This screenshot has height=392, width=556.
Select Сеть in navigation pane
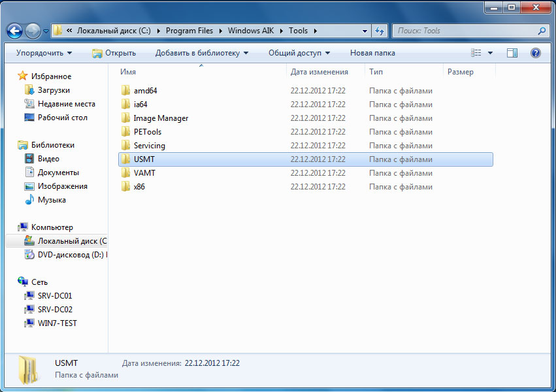39,282
